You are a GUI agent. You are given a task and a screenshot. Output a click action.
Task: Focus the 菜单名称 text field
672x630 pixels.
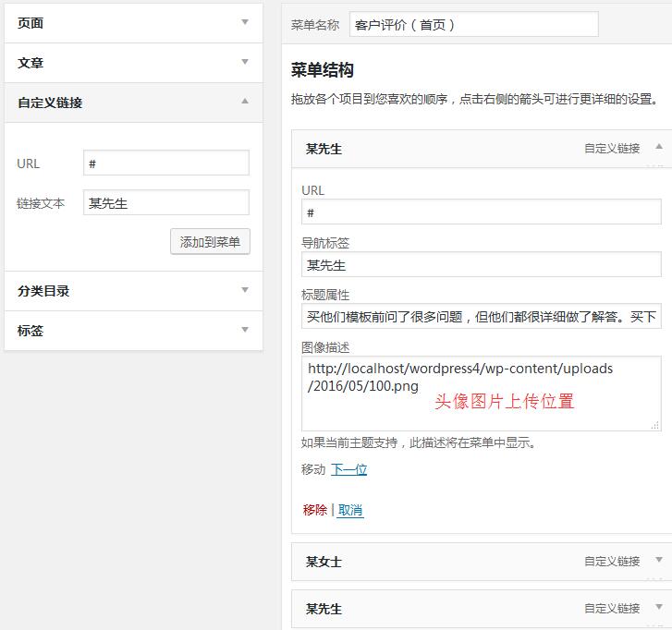[474, 25]
